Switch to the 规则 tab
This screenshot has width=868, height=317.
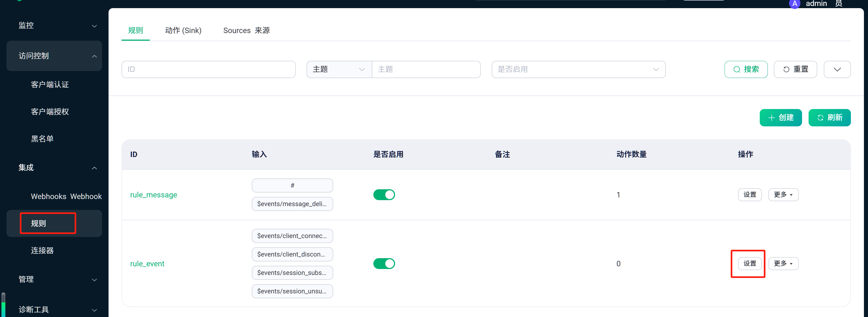coord(135,31)
